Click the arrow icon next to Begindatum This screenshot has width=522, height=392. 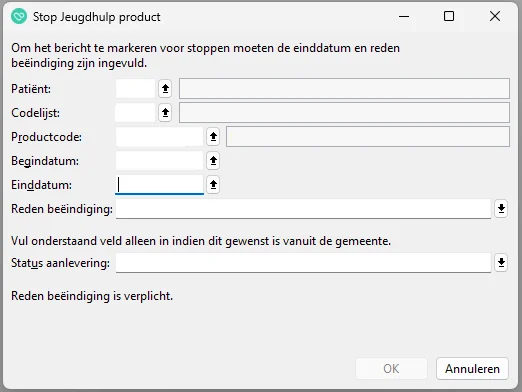click(213, 161)
